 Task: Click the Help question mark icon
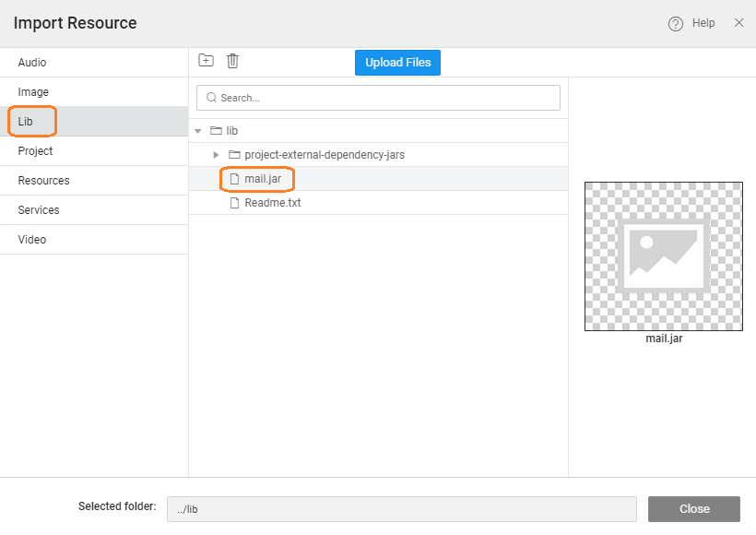point(675,24)
